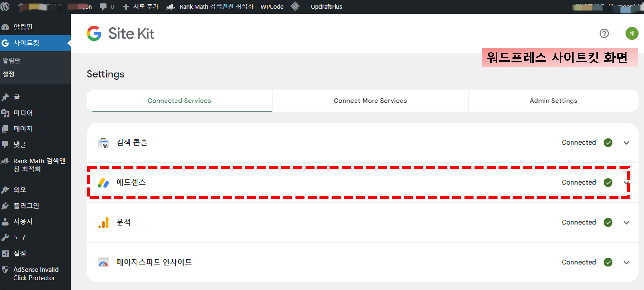The height and width of the screenshot is (290, 644).
Task: Expand the 검색 콘솔 row chevron
Action: [x=626, y=143]
